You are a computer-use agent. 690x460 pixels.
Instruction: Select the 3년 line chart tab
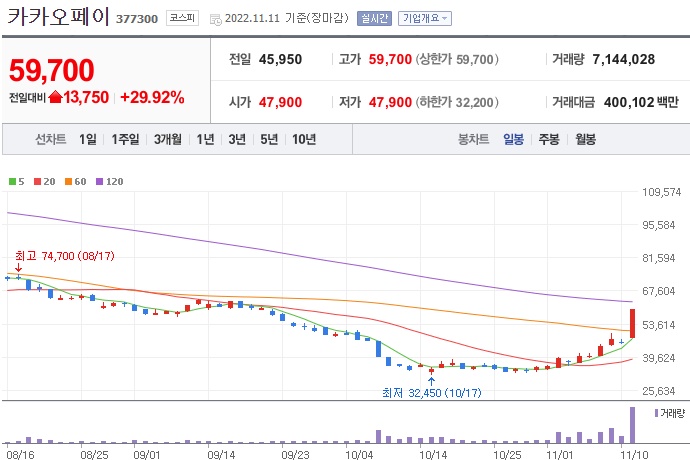click(237, 140)
